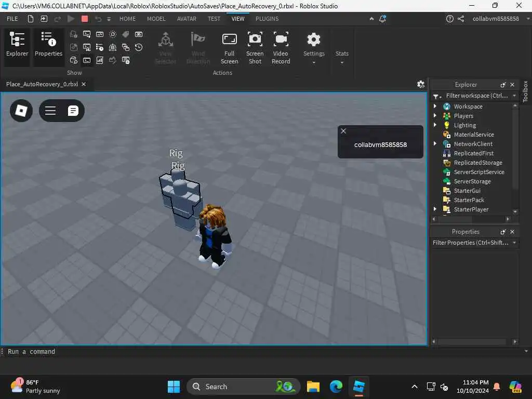Open viewport settings gear icon
532x399 pixels.
click(421, 84)
